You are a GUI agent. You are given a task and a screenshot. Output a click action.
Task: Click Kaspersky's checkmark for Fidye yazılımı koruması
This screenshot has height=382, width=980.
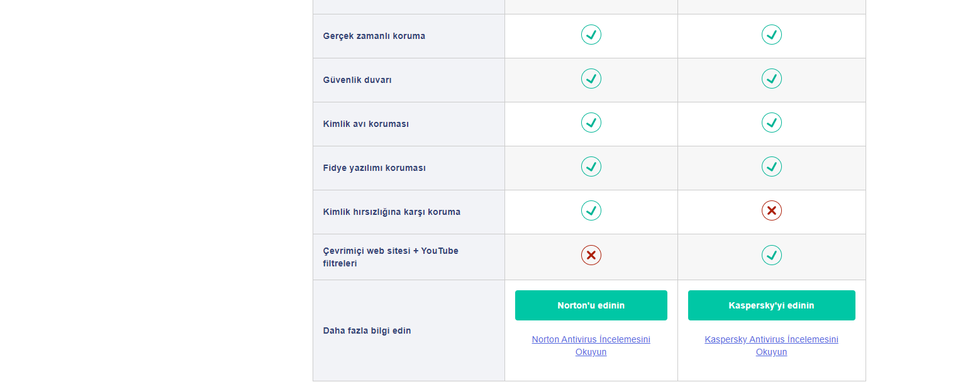(x=772, y=166)
